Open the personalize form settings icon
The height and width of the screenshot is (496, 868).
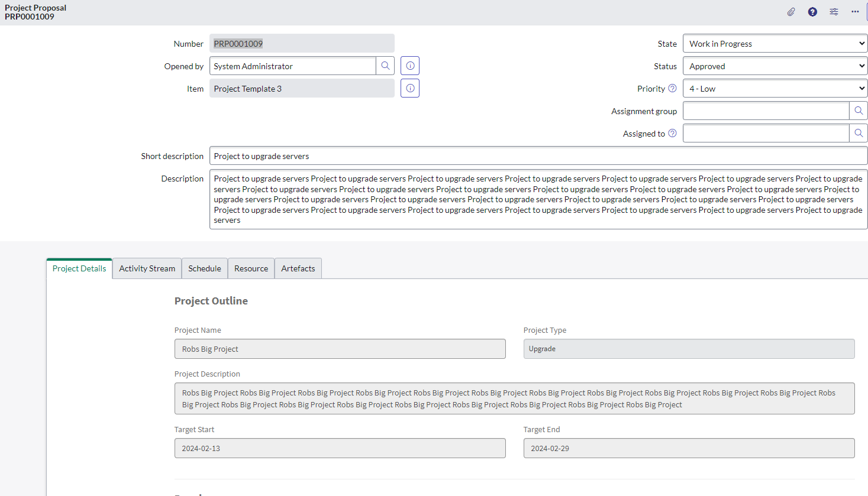coord(834,12)
